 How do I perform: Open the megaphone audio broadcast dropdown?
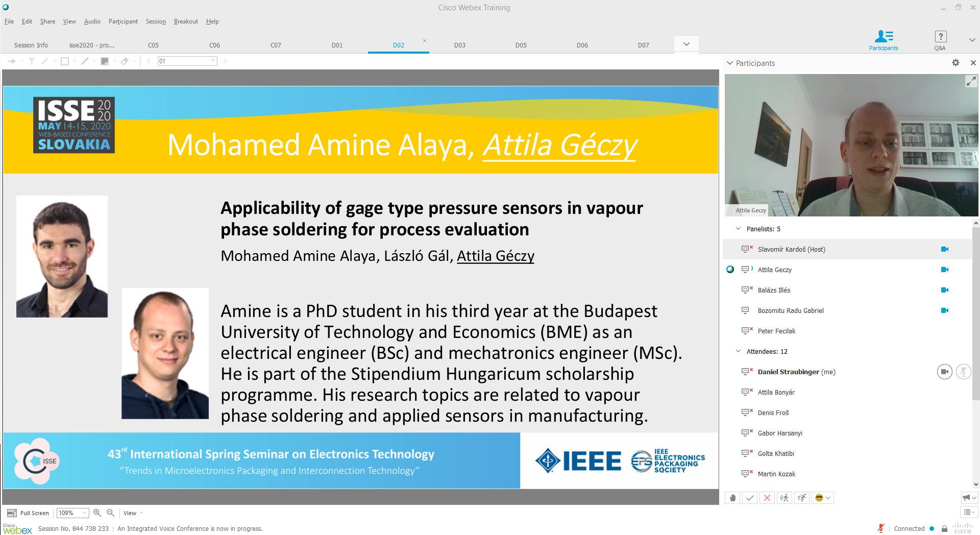click(969, 498)
